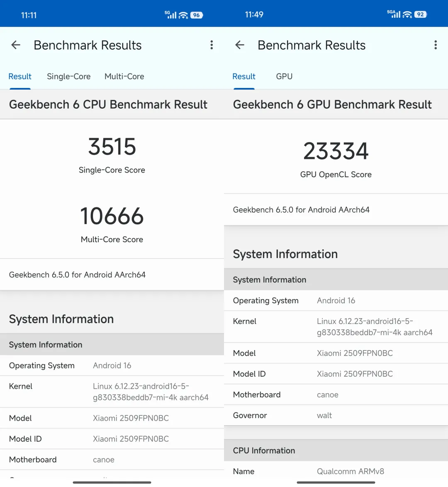Tap 5GA signal icon in right status bar

point(394,14)
